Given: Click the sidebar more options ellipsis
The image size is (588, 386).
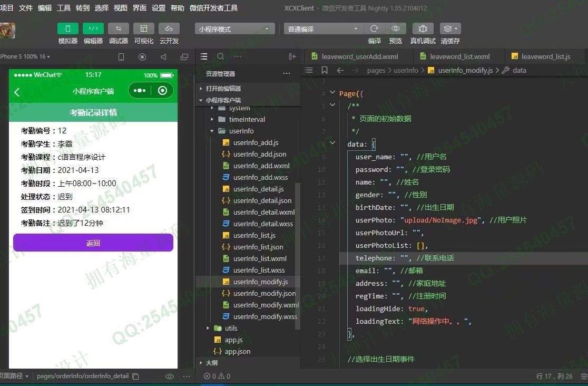Looking at the screenshot, I should click(238, 56).
